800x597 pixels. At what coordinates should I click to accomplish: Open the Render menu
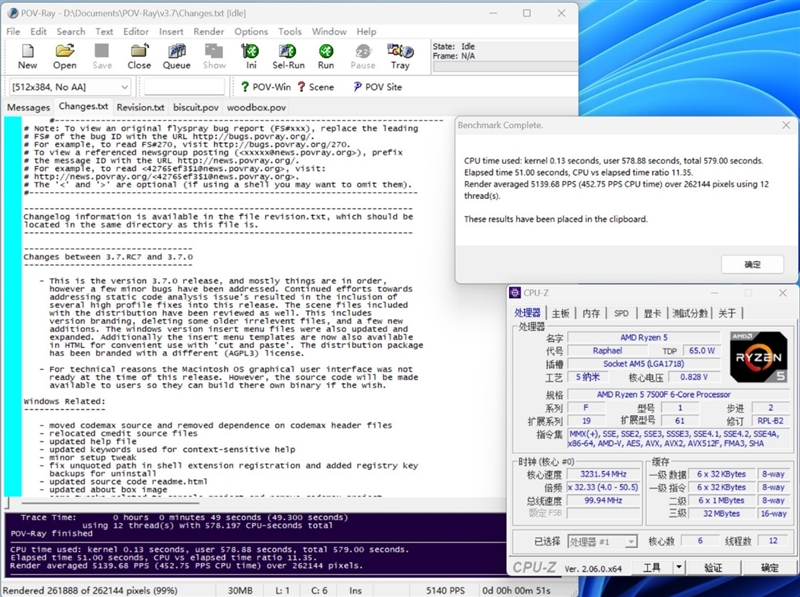click(209, 31)
